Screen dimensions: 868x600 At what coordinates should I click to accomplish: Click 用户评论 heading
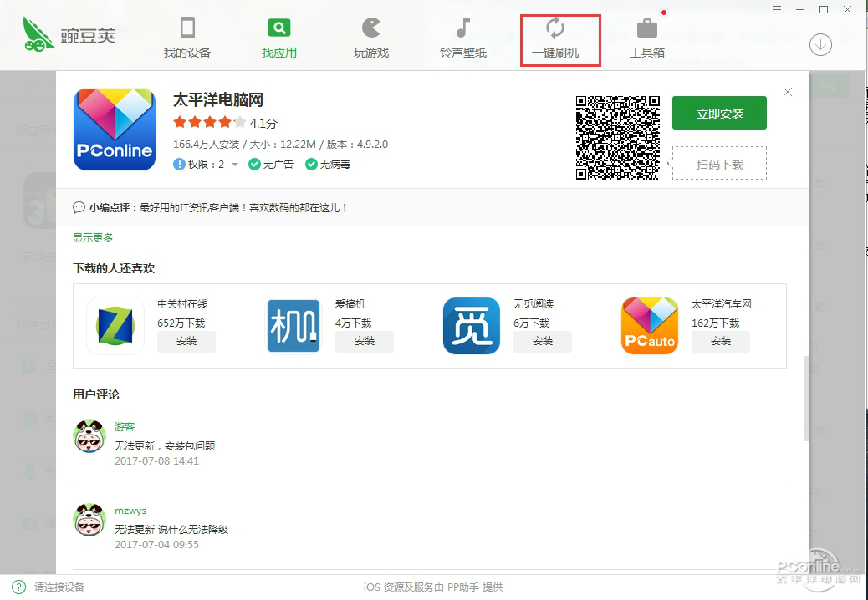pyautogui.click(x=96, y=394)
